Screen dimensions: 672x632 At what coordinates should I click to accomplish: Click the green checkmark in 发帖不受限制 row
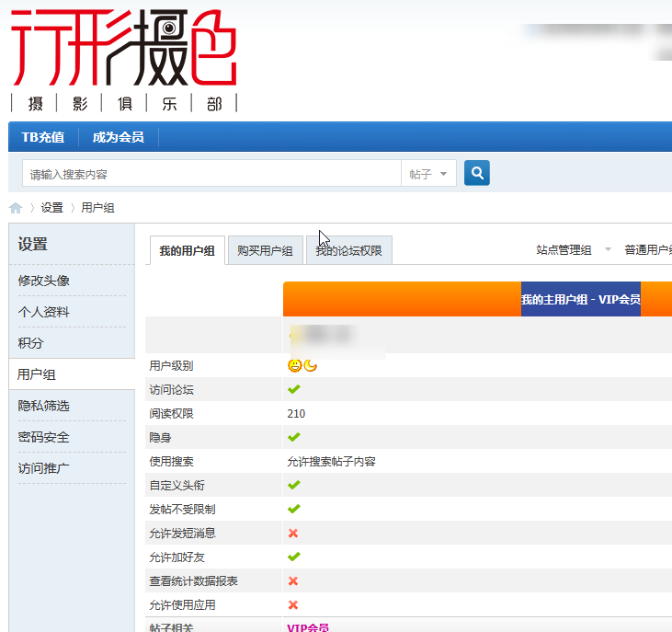(294, 509)
